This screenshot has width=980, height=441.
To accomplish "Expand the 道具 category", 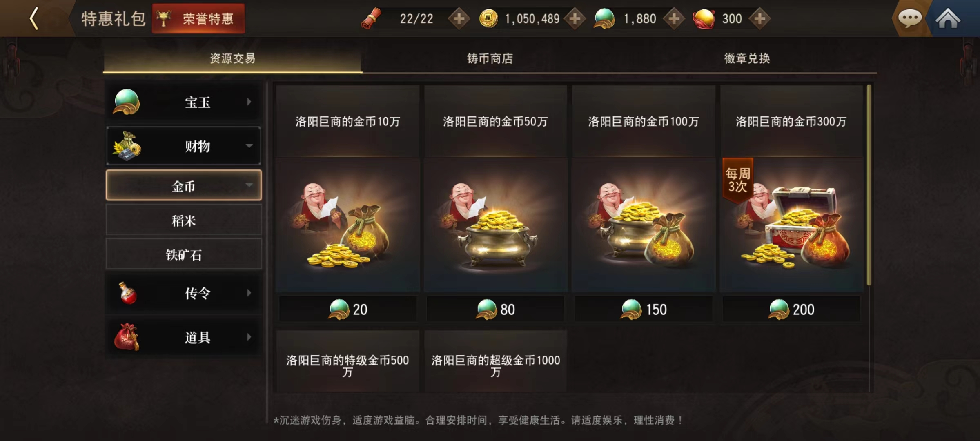I will point(184,337).
